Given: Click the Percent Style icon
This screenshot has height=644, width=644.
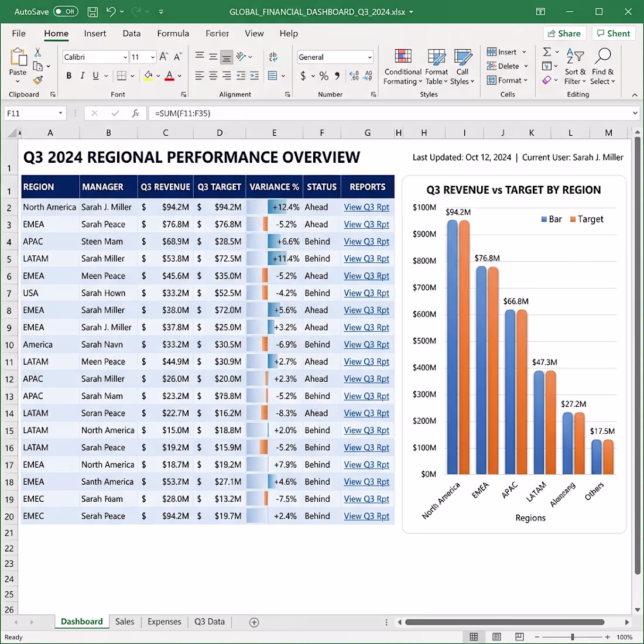Looking at the screenshot, I should pos(324,76).
